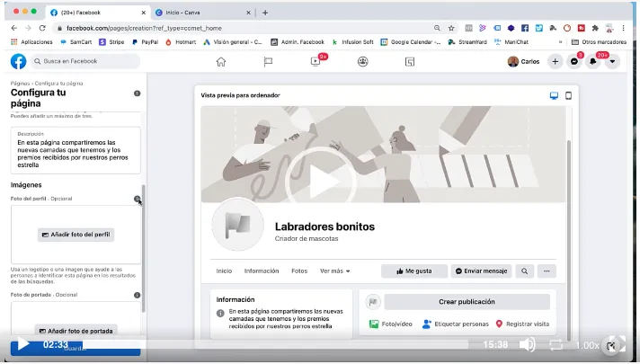The height and width of the screenshot is (364, 640).
Task: Click the browser forward arrow
Action: 28,28
